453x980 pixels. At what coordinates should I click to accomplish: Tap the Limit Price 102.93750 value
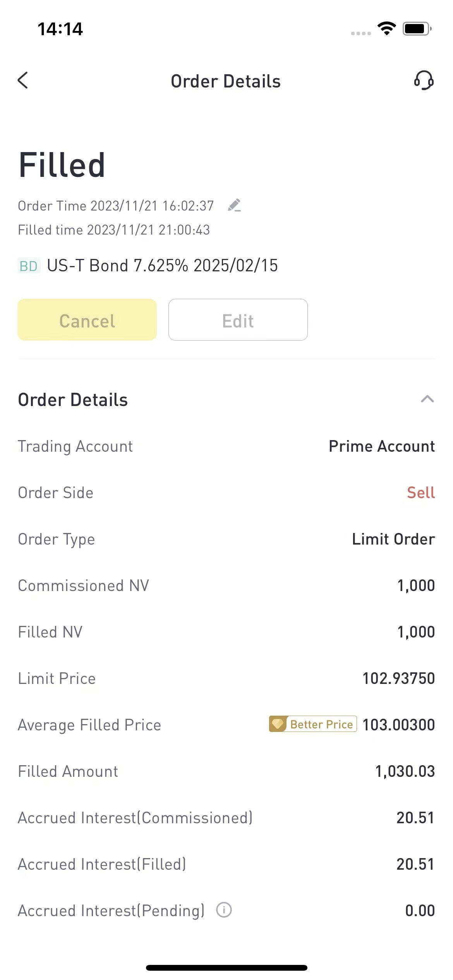[x=399, y=678]
